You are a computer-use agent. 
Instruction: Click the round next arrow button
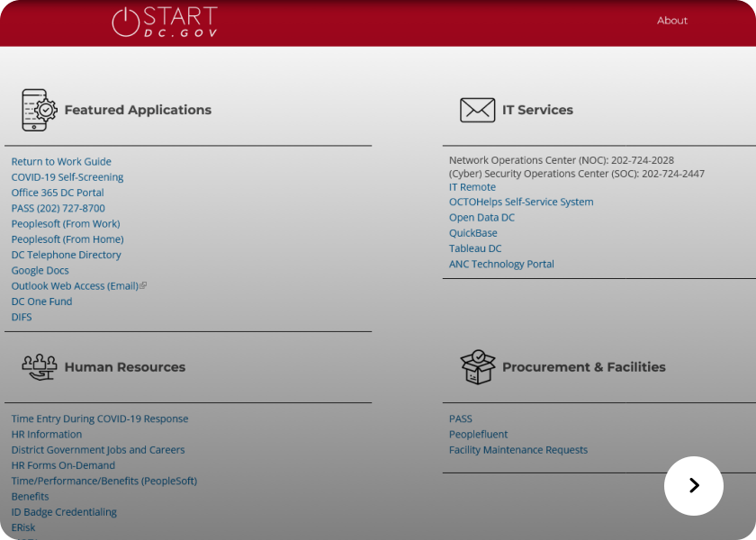coord(693,485)
